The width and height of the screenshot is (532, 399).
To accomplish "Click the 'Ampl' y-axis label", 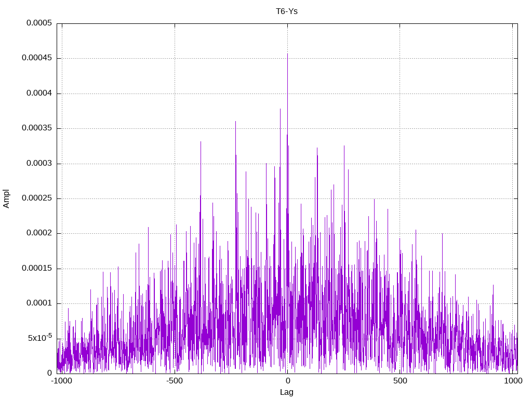I will 6,199.
